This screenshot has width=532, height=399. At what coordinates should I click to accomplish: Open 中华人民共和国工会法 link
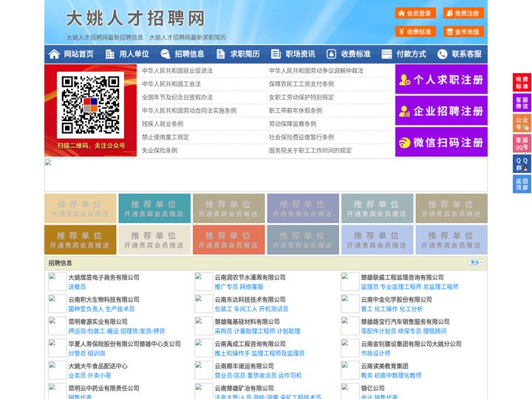click(x=171, y=83)
